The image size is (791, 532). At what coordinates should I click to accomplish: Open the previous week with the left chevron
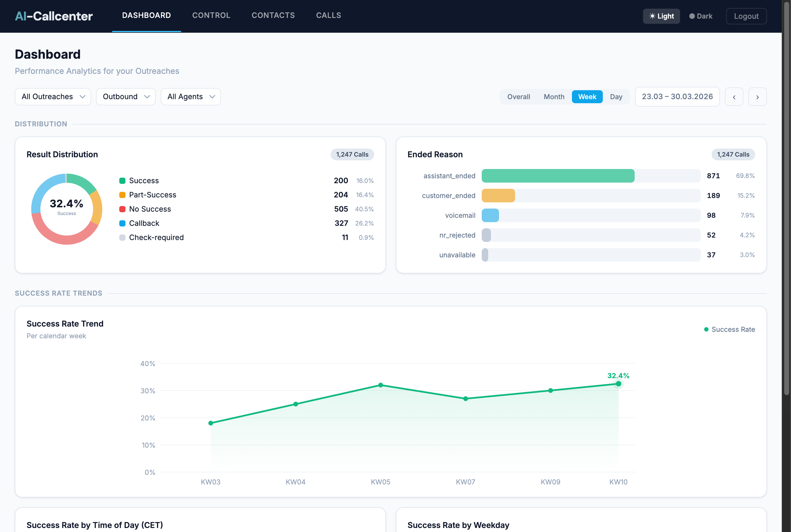734,97
